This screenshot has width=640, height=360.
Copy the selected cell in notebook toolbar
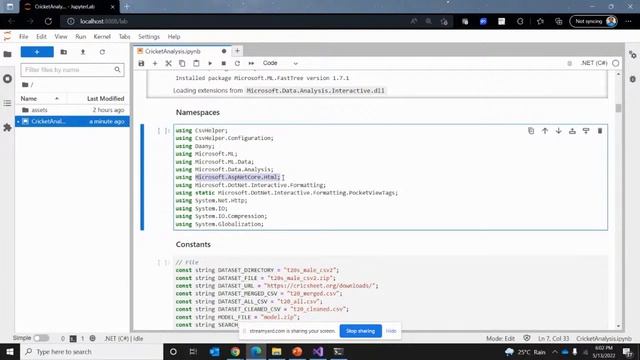pyautogui.click(x=182, y=63)
